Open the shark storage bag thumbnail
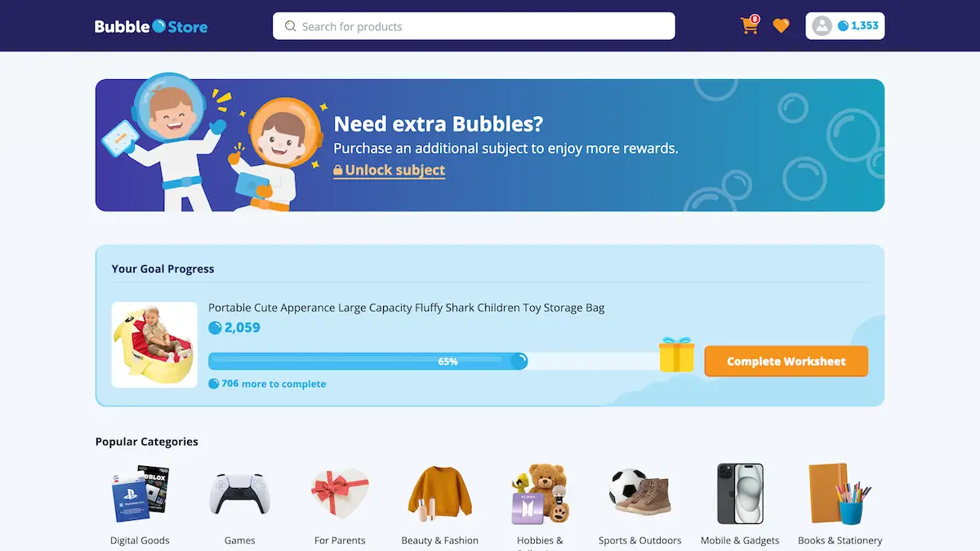The image size is (980, 551). pos(154,345)
